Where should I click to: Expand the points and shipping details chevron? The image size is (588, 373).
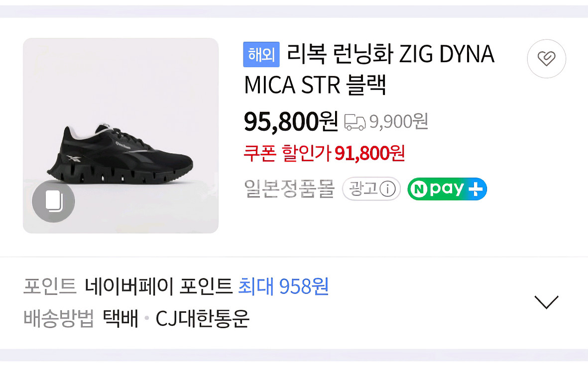pos(546,302)
